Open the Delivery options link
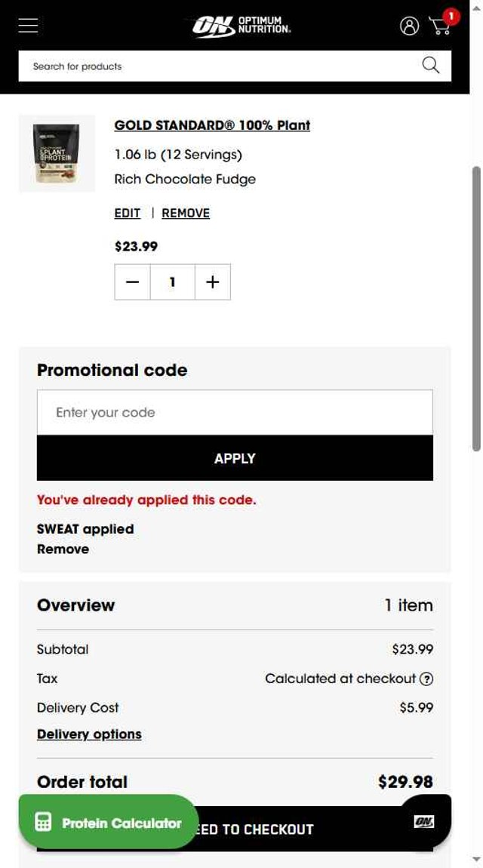The width and height of the screenshot is (483, 868). point(89,734)
